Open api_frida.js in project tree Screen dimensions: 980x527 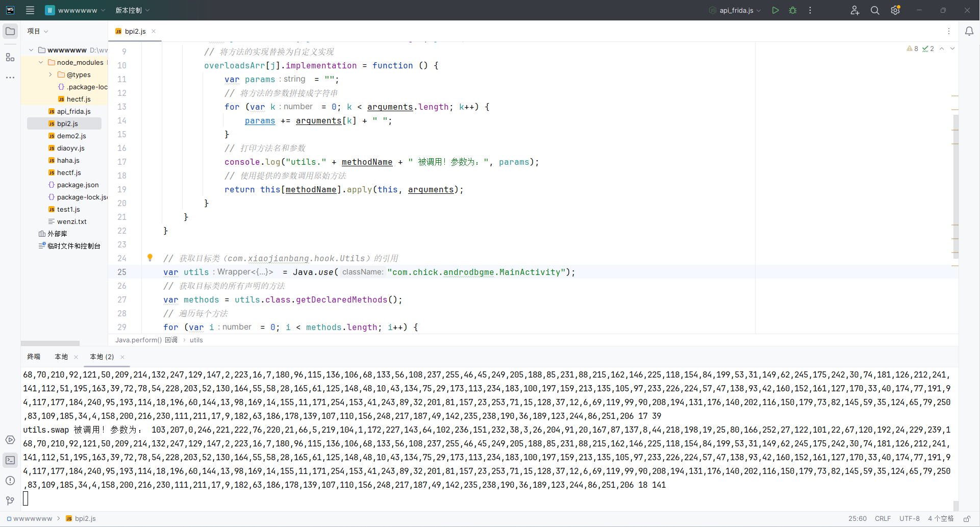[x=74, y=111]
